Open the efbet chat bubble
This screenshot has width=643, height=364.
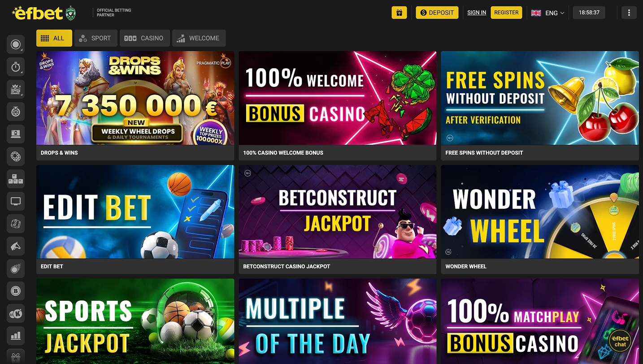click(x=620, y=342)
